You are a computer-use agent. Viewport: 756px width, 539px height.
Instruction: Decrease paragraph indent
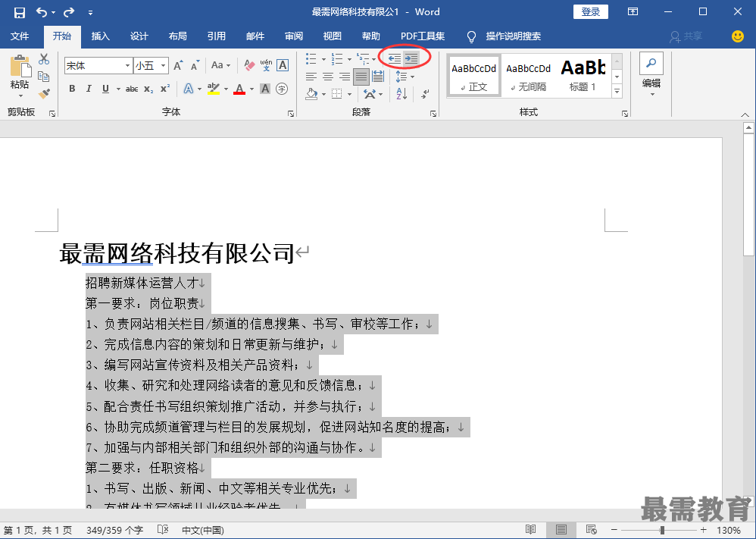[395, 59]
